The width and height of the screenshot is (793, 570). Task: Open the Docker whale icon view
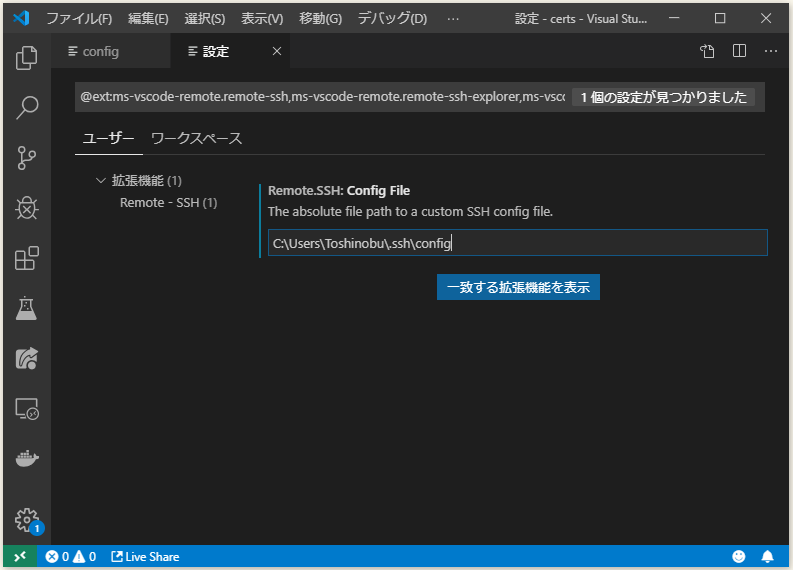point(26,458)
